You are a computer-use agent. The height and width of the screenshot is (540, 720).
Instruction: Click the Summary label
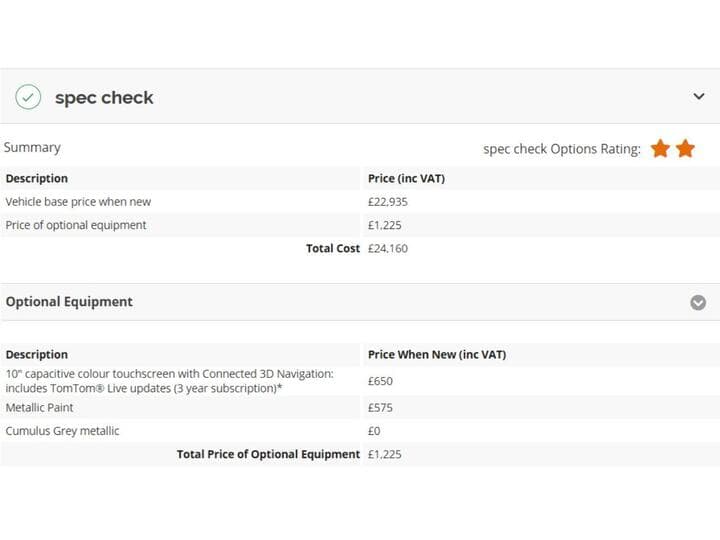pyautogui.click(x=32, y=148)
